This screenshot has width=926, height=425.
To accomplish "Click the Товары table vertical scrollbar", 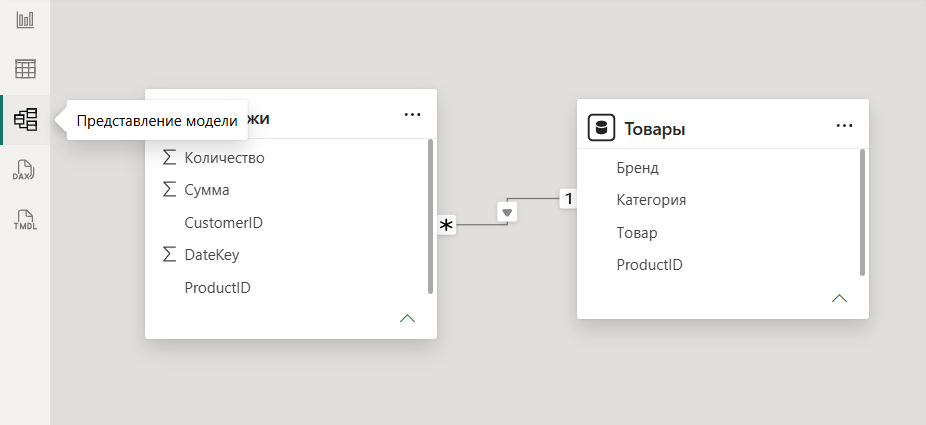I will point(862,212).
